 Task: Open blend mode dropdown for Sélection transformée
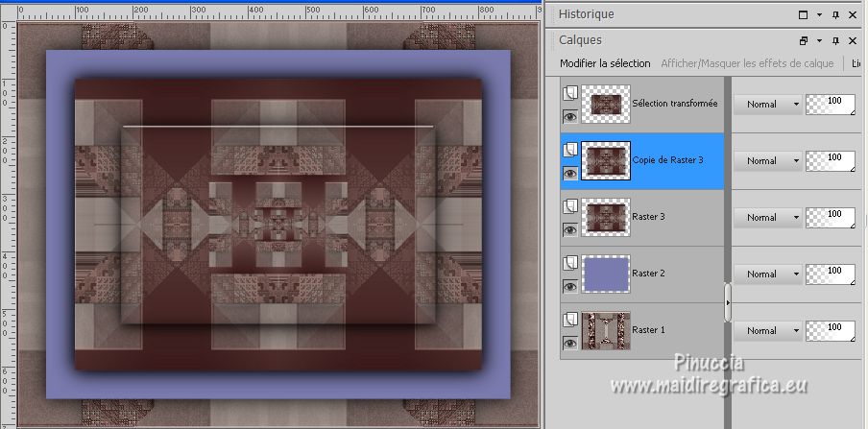tap(768, 104)
